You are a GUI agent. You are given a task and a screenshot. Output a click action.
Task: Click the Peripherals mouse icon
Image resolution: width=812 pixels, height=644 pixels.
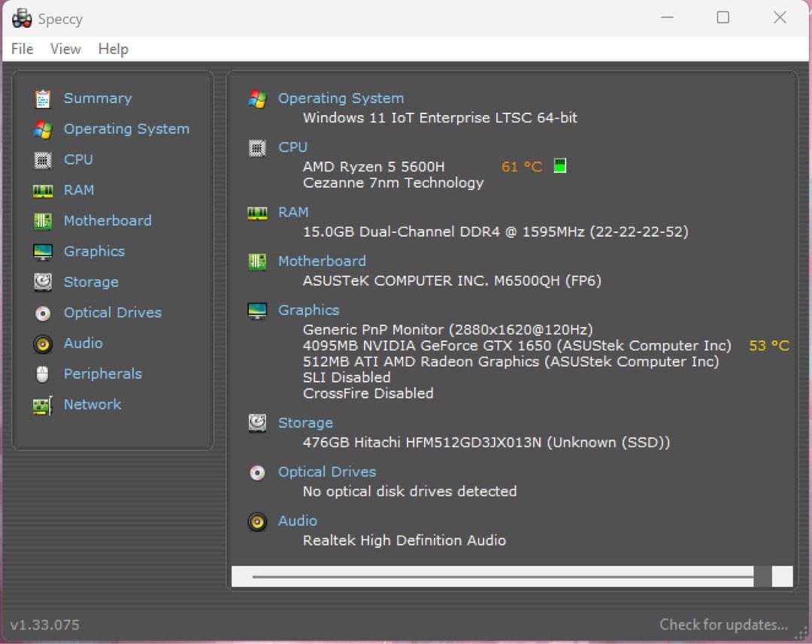(x=42, y=373)
